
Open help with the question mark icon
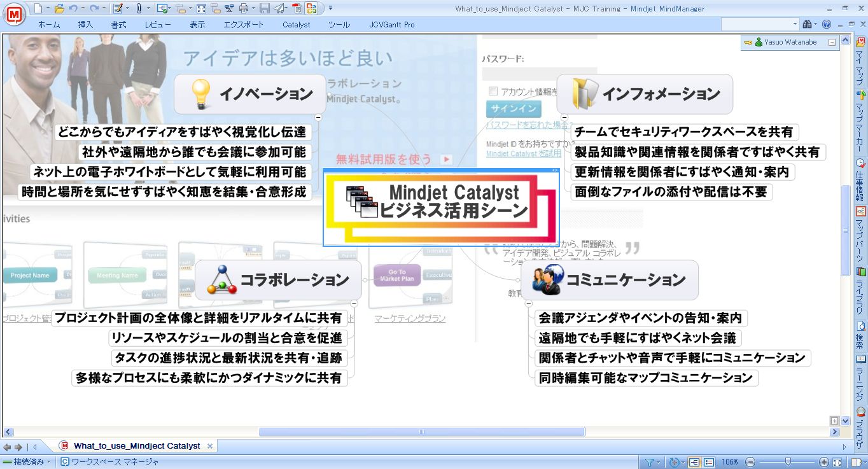pyautogui.click(x=827, y=24)
